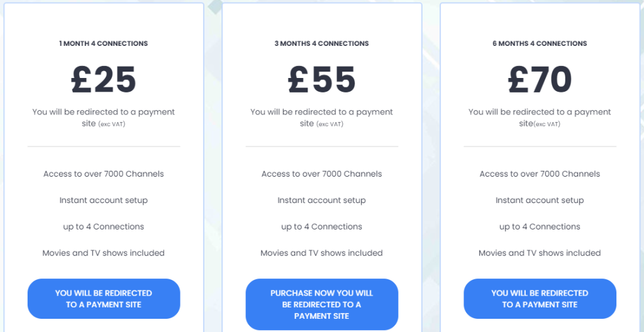
Task: Click Movies and TV shows in the 6 months plan
Action: click(540, 253)
